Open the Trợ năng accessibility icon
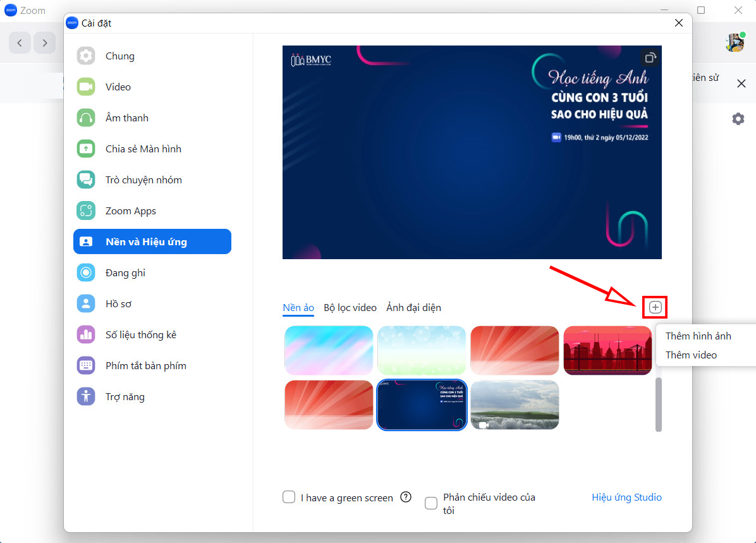Screen dimensions: 756x543 86,396
